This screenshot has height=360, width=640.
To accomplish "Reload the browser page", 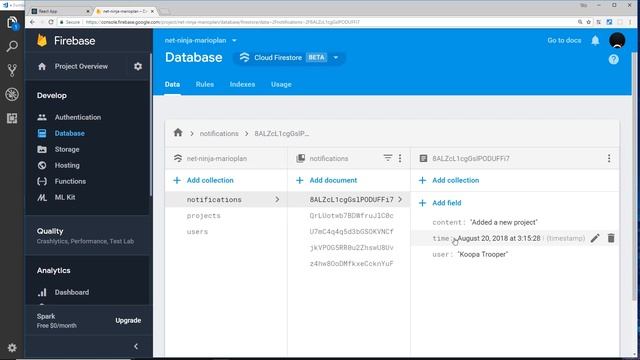I will click(x=51, y=22).
